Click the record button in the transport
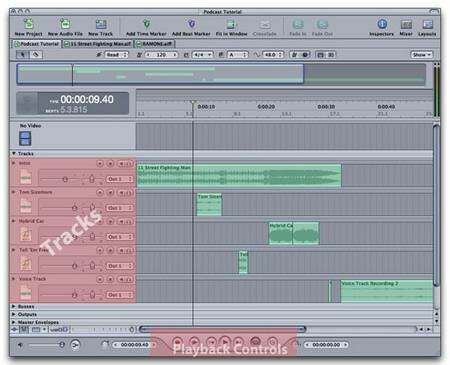The height and width of the screenshot is (365, 450). 177,342
